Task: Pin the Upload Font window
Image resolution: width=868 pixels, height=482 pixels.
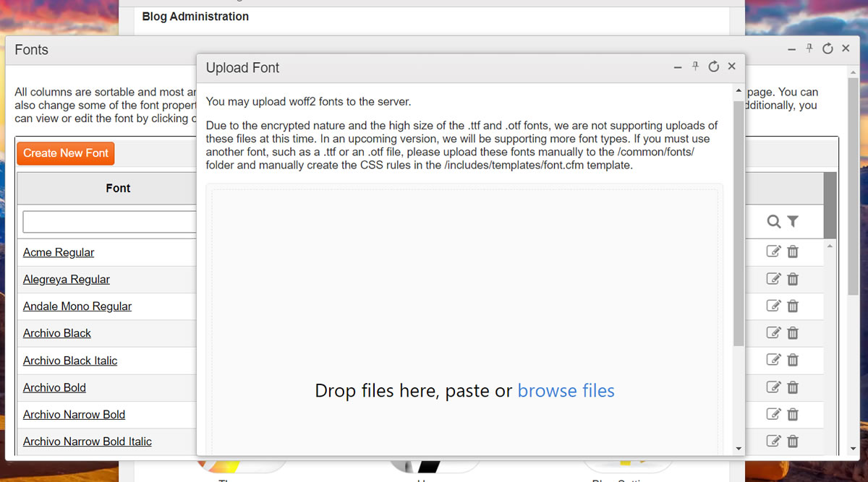Action: pos(695,66)
